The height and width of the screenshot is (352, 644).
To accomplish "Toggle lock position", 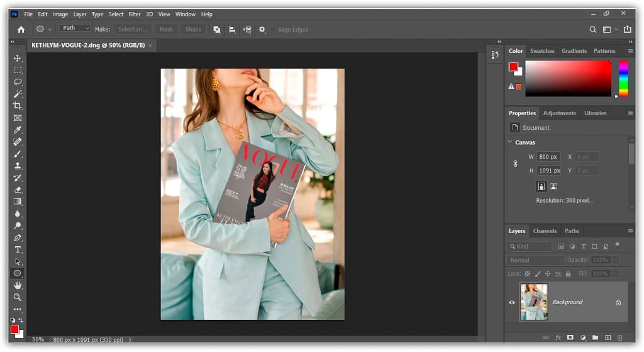I will pyautogui.click(x=548, y=273).
